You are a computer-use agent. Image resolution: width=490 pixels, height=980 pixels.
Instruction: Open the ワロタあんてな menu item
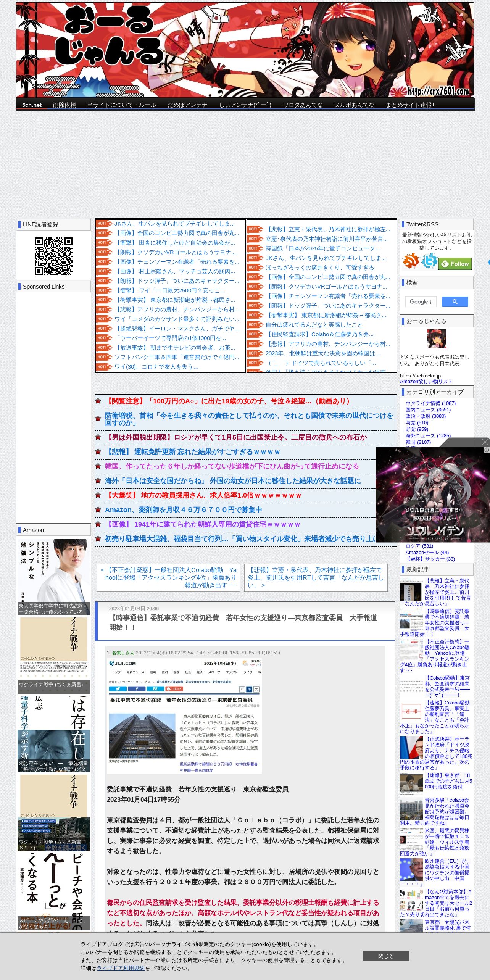(303, 105)
